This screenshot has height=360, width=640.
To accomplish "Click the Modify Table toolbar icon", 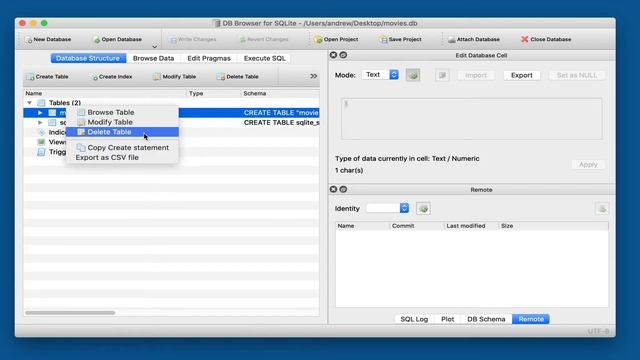I will 157,77.
